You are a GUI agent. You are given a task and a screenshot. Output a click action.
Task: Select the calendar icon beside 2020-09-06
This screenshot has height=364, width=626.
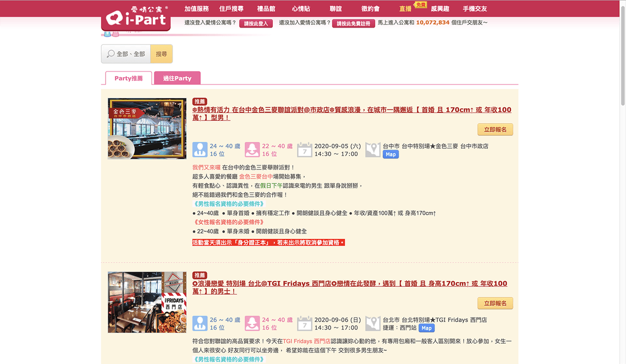coord(304,323)
